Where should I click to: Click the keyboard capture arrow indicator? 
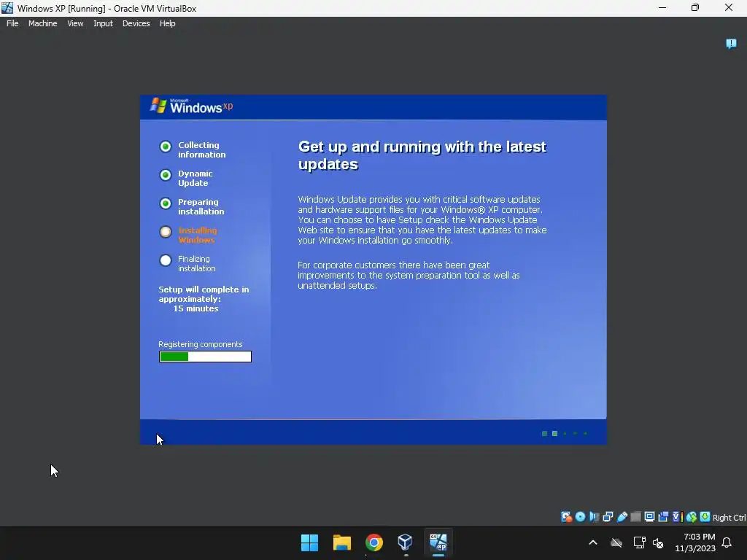pos(705,517)
